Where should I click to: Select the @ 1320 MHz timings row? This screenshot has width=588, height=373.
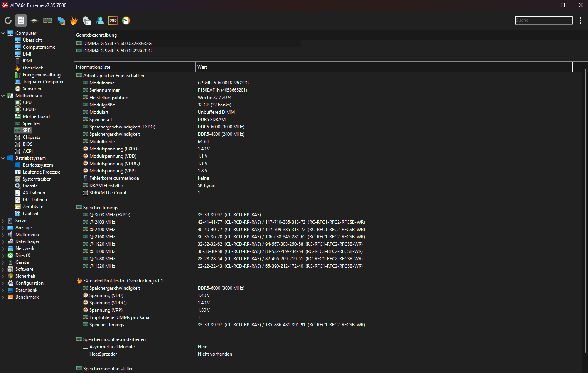(x=328, y=266)
